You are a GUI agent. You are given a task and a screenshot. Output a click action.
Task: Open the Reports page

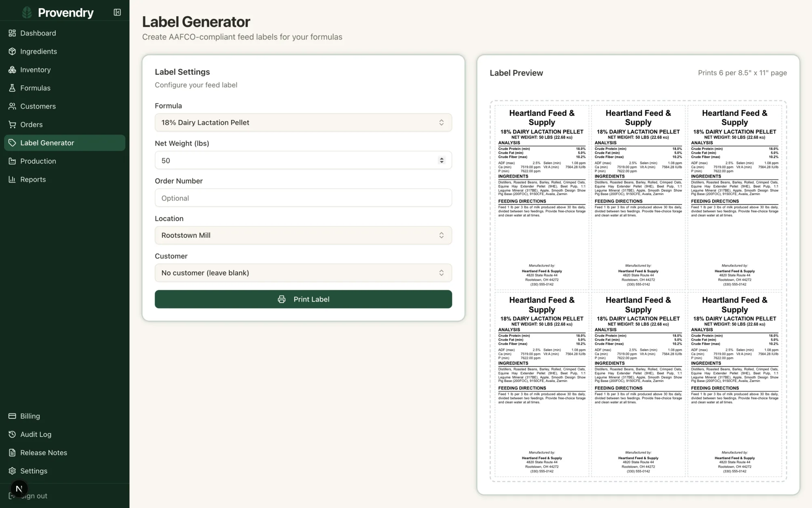pyautogui.click(x=65, y=179)
